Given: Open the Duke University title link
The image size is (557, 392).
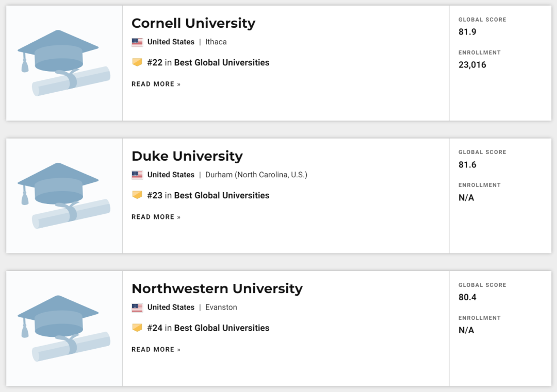Looking at the screenshot, I should [187, 156].
